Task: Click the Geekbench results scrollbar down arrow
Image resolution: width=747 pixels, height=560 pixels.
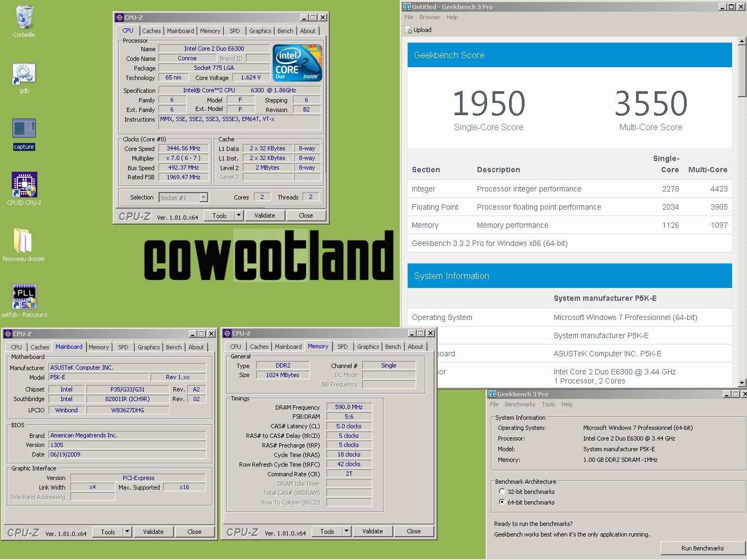Action: tap(742, 383)
